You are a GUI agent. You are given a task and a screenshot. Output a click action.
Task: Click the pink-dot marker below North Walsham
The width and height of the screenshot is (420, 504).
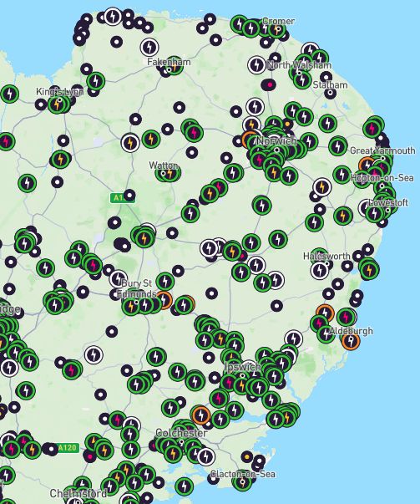pyautogui.click(x=269, y=85)
